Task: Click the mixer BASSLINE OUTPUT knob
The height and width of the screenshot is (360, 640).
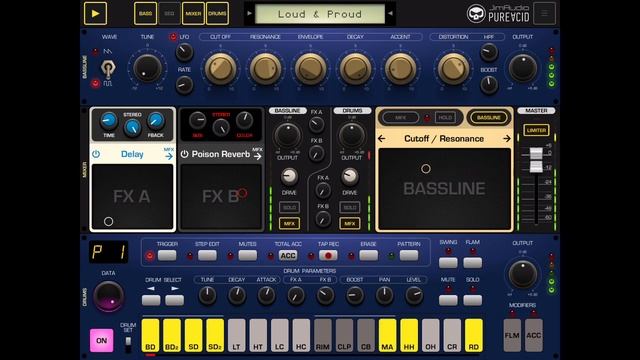Action: [287, 136]
